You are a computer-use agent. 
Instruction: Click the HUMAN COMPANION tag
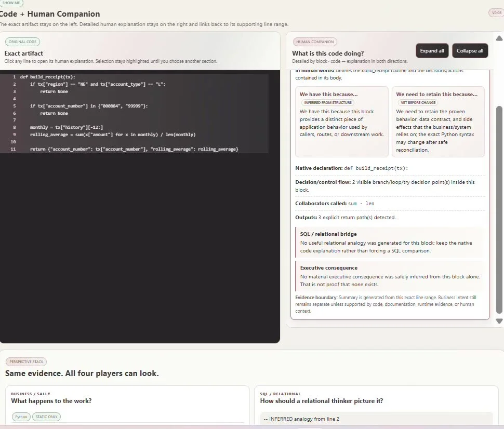click(315, 42)
